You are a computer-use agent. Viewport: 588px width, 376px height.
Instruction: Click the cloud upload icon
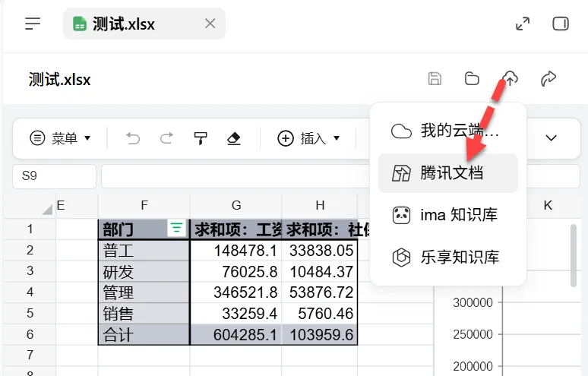coord(510,79)
